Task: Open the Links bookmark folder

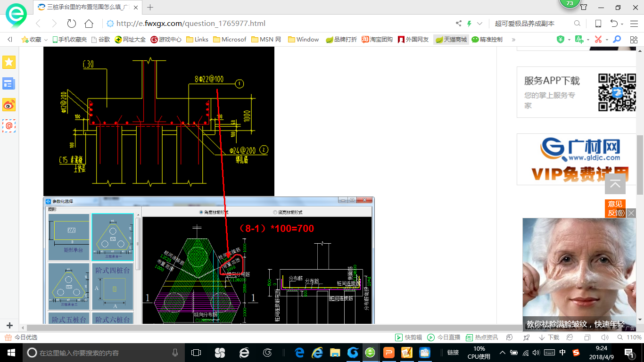Action: [198, 40]
